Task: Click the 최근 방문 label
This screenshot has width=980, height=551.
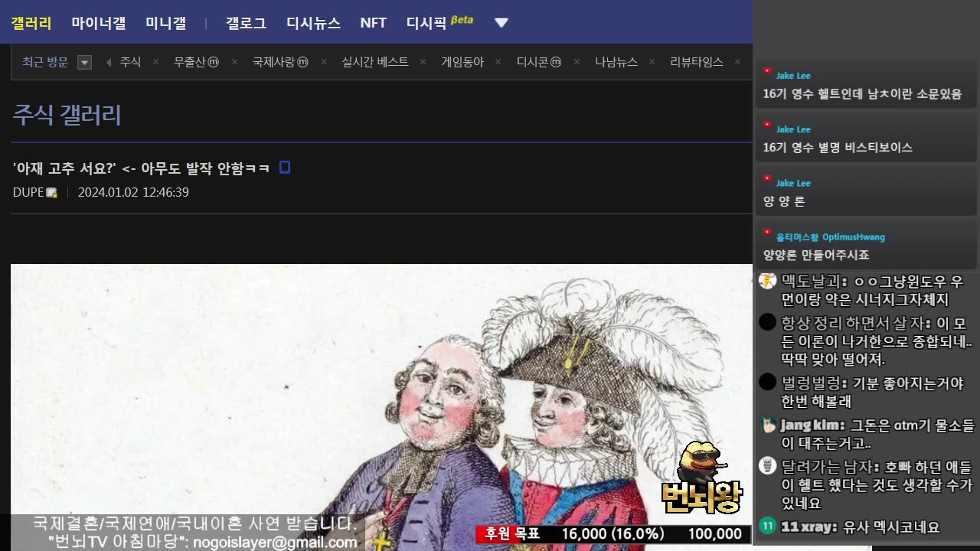Action: coord(45,62)
